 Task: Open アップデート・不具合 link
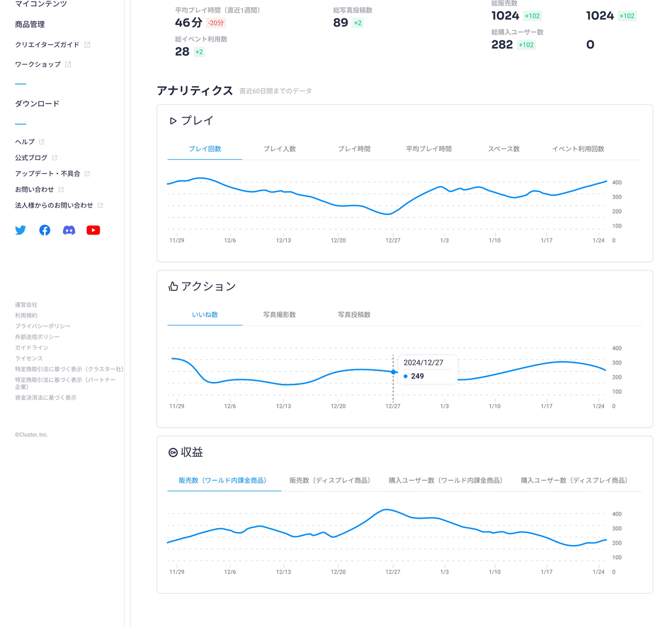[x=48, y=174]
